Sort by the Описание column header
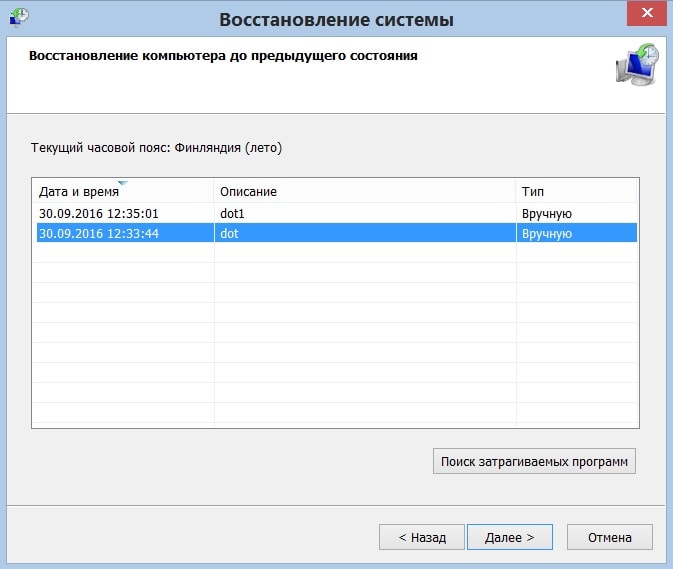673x569 pixels. pyautogui.click(x=365, y=191)
